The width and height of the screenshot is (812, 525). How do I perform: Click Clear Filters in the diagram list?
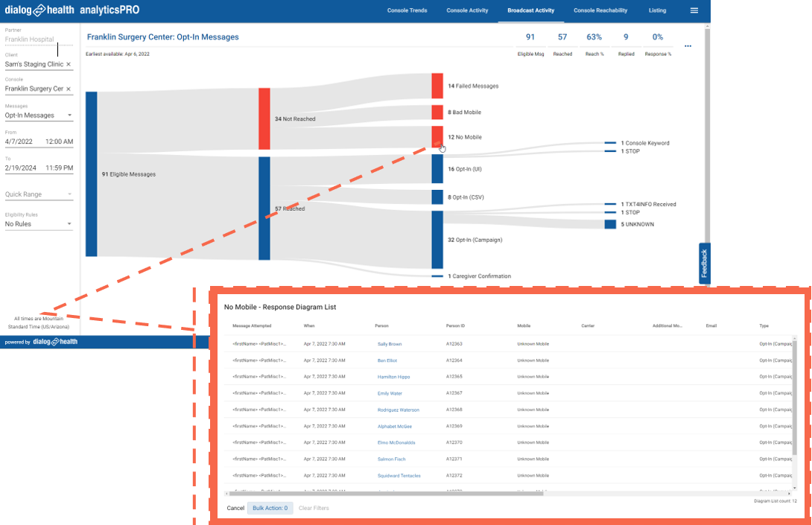point(314,508)
